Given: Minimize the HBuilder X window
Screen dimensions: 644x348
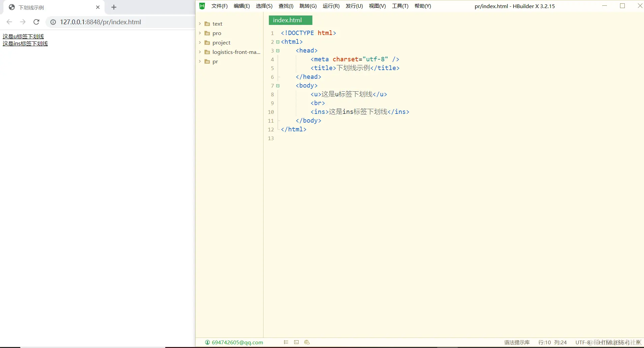Looking at the screenshot, I should pos(605,6).
